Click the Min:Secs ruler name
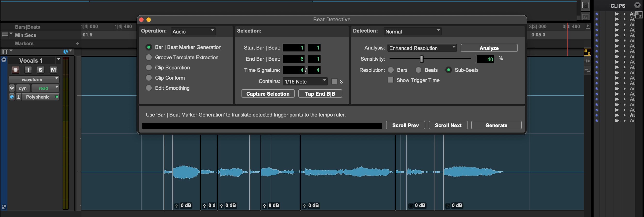 [25, 35]
